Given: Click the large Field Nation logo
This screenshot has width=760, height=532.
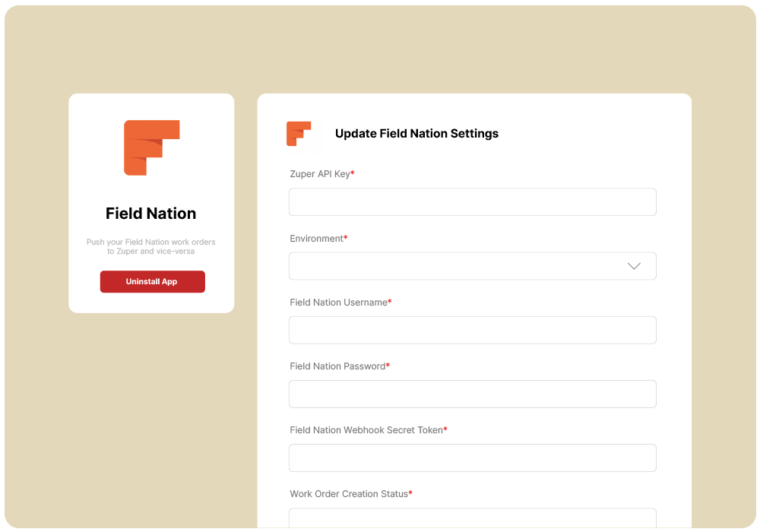Looking at the screenshot, I should pyautogui.click(x=152, y=147).
